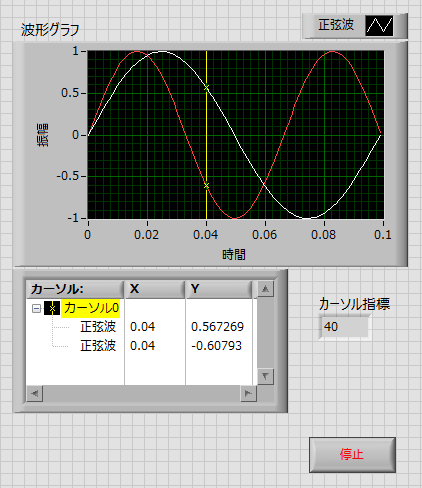Click the upper cursor marker on white curve
The width and height of the screenshot is (422, 488).
pos(207,87)
